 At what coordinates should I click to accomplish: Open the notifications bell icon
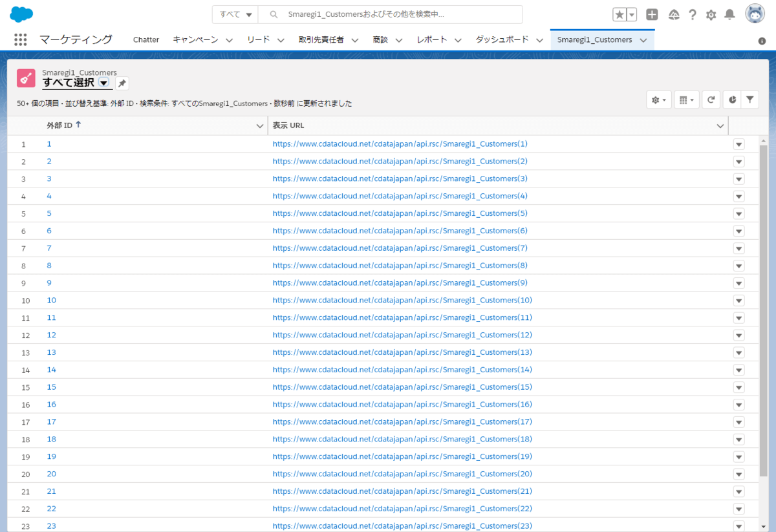[729, 15]
